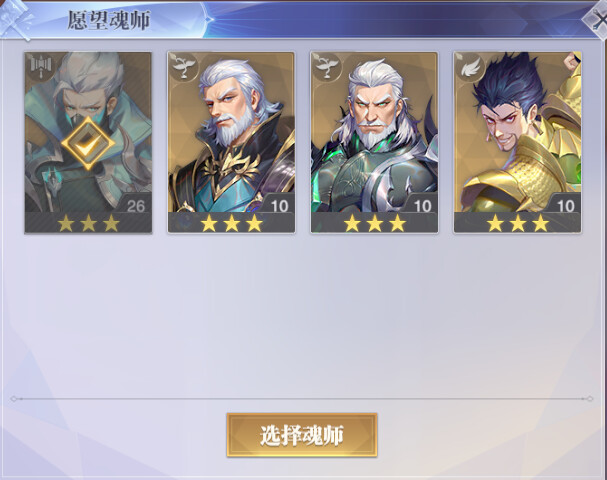Viewport: 607px width, 480px height.
Task: Click the 选择魂师 button
Action: click(302, 435)
